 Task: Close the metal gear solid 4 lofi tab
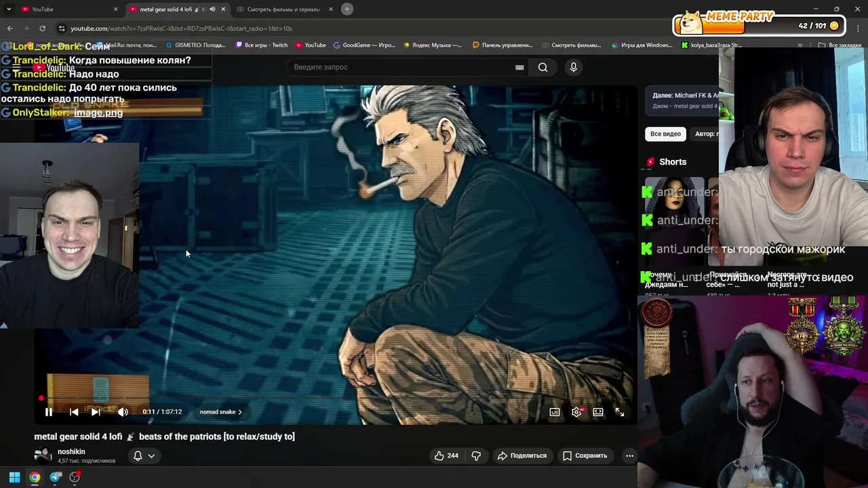[x=223, y=9]
